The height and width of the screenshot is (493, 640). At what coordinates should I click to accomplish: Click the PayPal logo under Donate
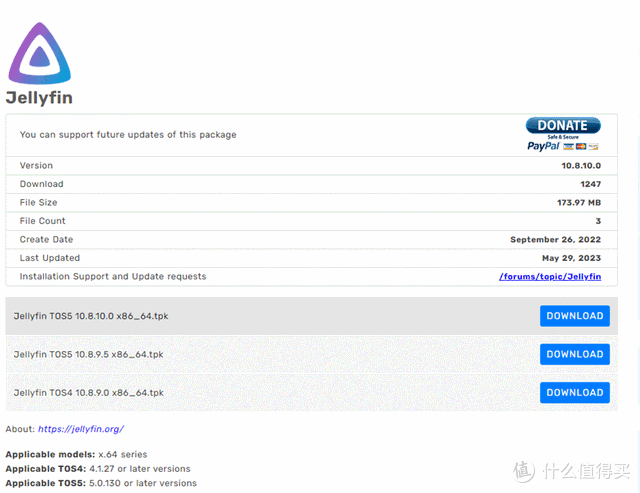pyautogui.click(x=544, y=146)
